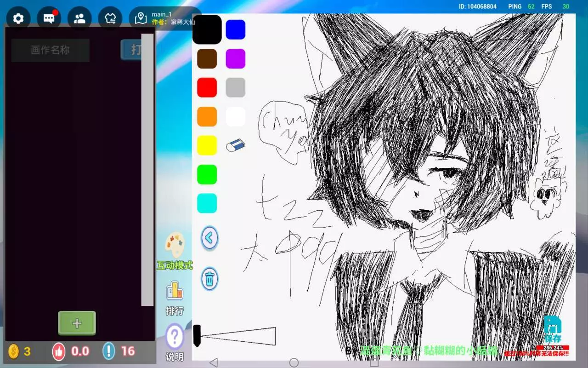The height and width of the screenshot is (368, 588).
Task: Click the FPS 30 indicator
Action: click(555, 6)
